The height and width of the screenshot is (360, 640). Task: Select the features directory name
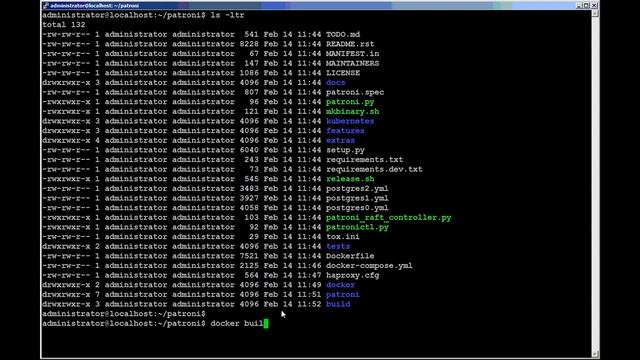point(345,131)
